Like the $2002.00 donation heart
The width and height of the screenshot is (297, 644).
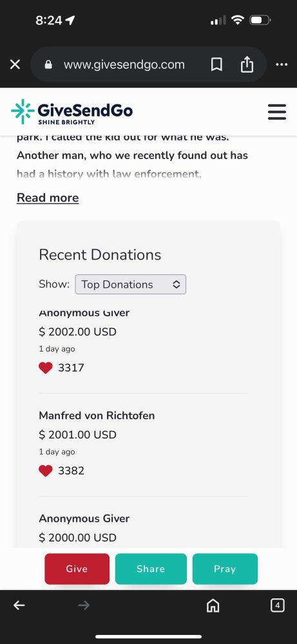tap(46, 368)
